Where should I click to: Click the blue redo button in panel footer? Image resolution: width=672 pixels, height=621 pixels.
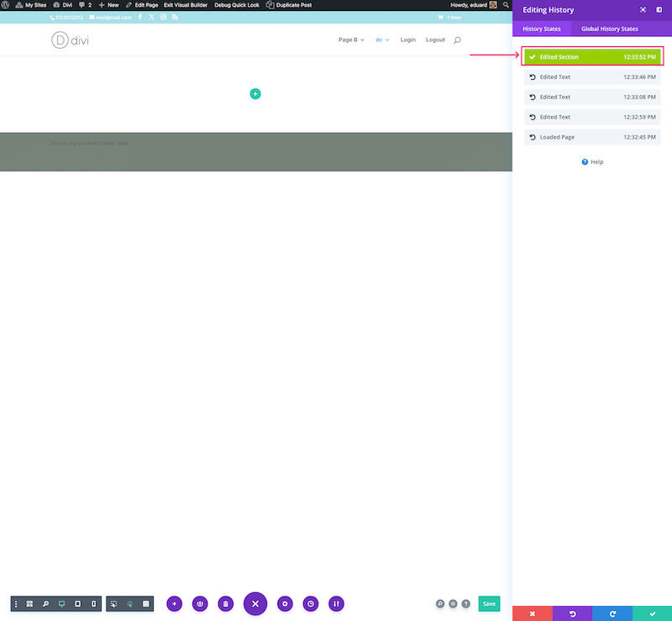click(612, 613)
